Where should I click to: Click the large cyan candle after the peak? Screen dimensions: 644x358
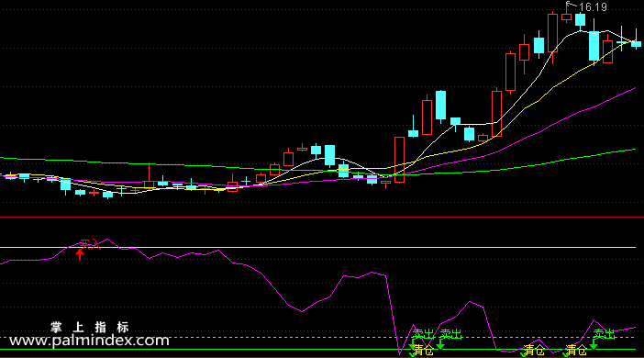click(594, 46)
